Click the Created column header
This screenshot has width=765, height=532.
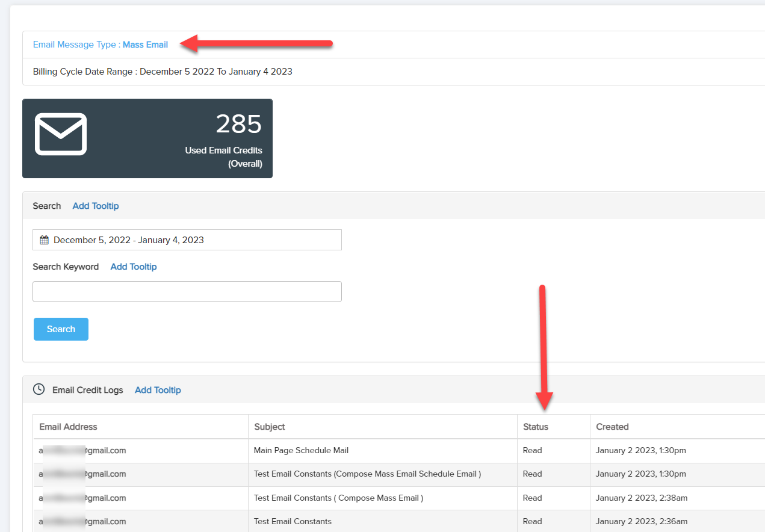click(x=612, y=427)
